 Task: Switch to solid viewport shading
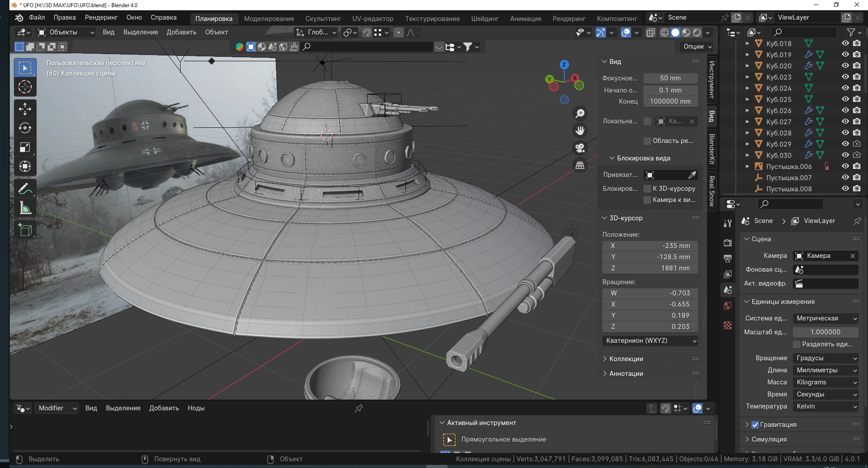coord(675,33)
